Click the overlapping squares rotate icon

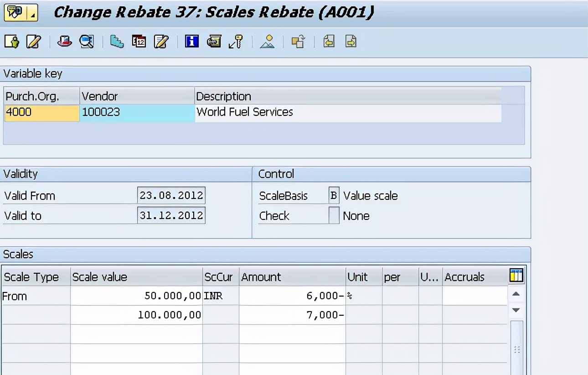[x=298, y=42]
